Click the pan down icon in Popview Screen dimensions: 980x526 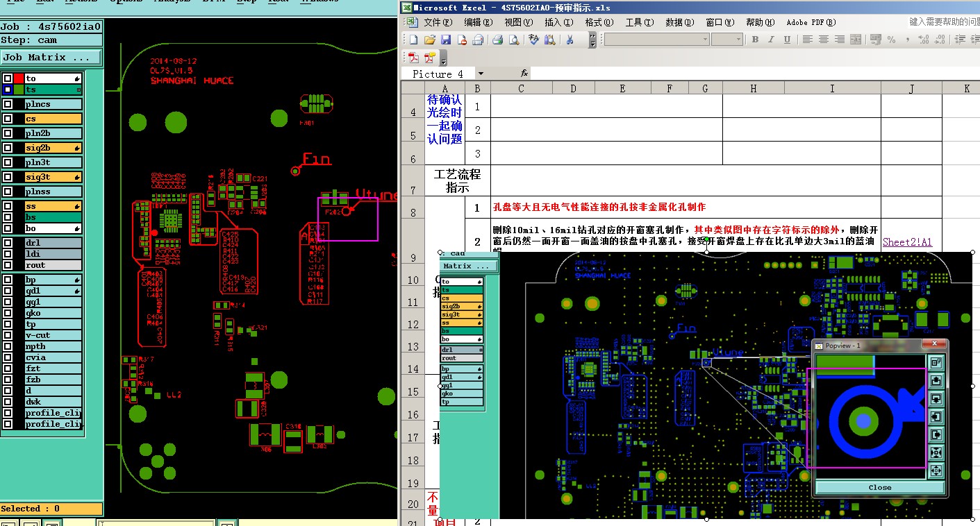pos(936,398)
